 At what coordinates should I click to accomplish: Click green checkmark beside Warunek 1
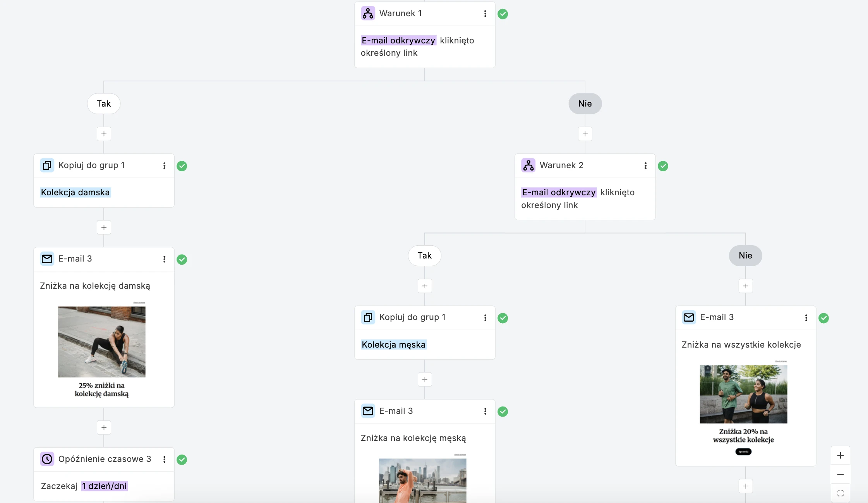point(503,14)
